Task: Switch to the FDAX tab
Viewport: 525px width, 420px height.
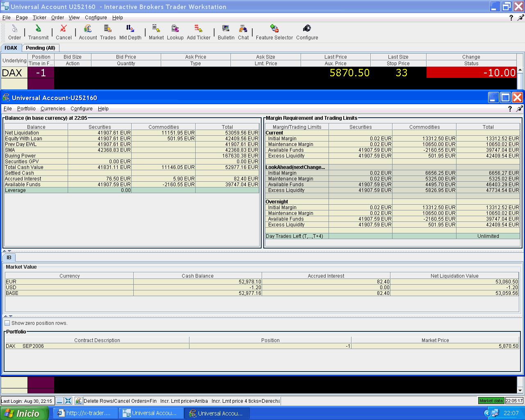Action: coord(11,48)
